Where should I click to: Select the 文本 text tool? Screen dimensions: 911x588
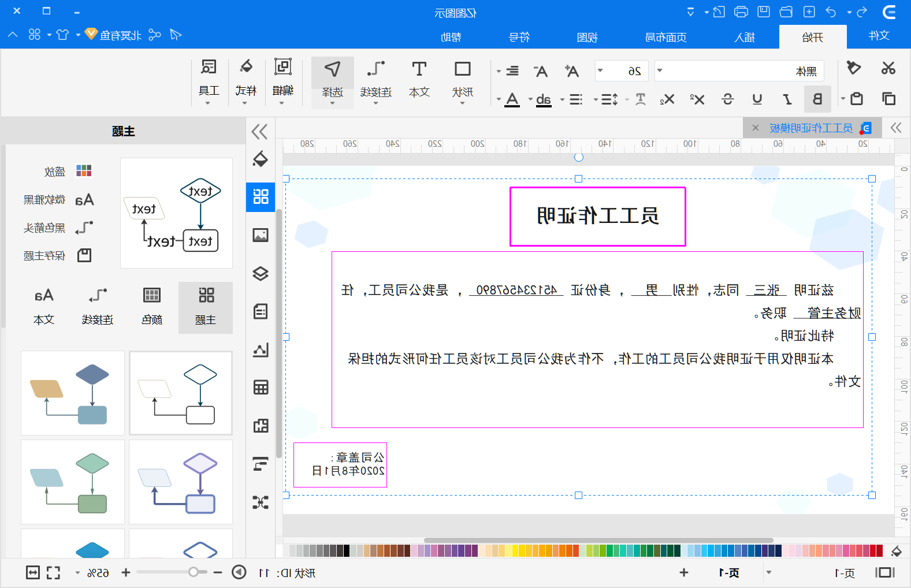[419, 80]
